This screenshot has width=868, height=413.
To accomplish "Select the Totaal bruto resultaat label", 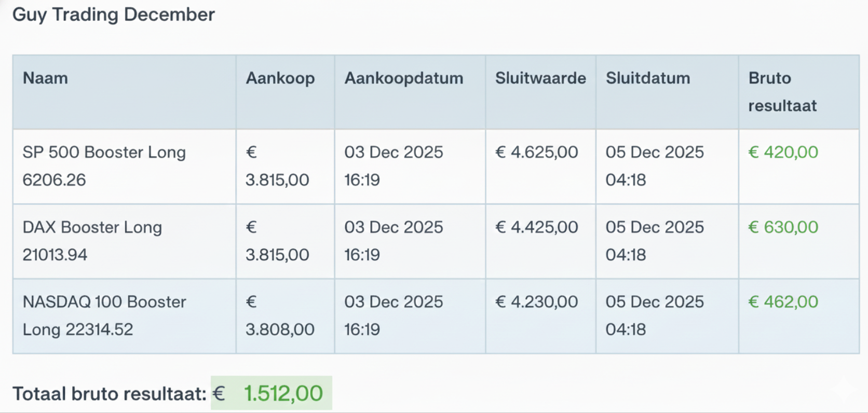I will pos(110,394).
